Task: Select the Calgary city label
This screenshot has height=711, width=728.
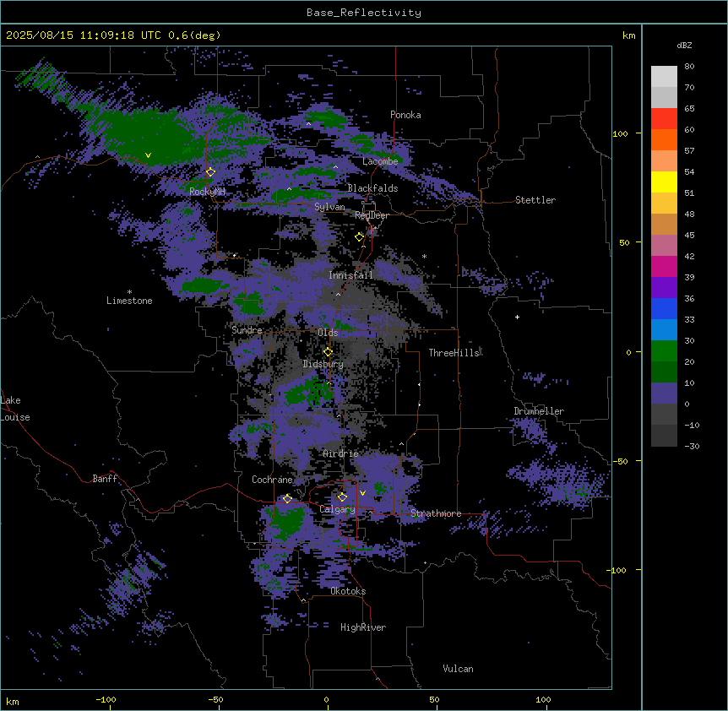Action: [337, 509]
